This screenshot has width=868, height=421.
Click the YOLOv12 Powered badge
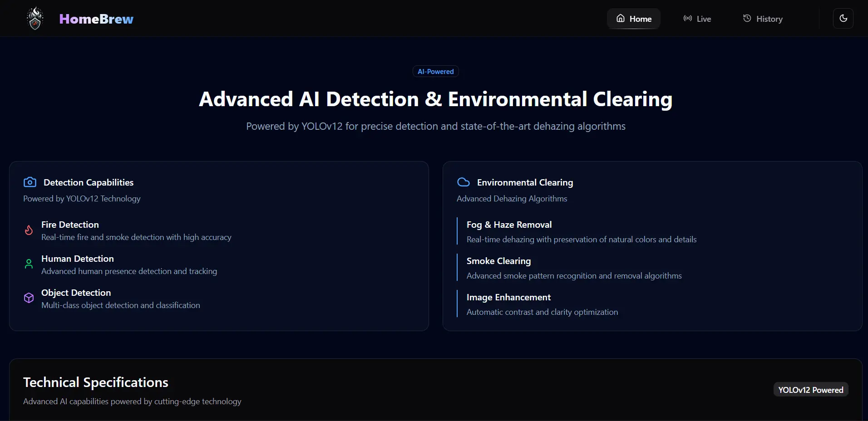[x=810, y=390]
